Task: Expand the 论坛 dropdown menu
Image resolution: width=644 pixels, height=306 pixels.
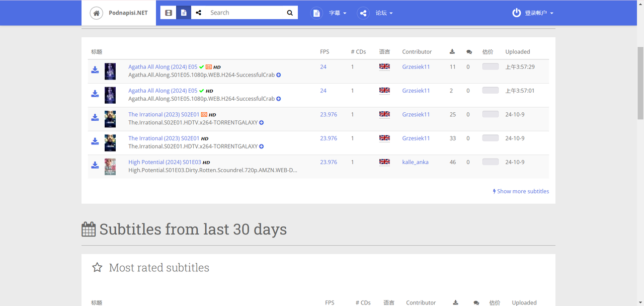Action: (384, 13)
